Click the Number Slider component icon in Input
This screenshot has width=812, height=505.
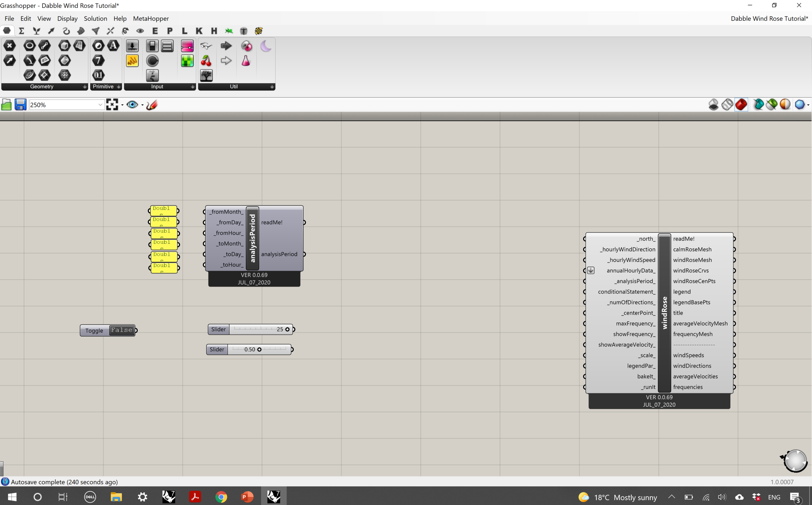click(x=132, y=46)
